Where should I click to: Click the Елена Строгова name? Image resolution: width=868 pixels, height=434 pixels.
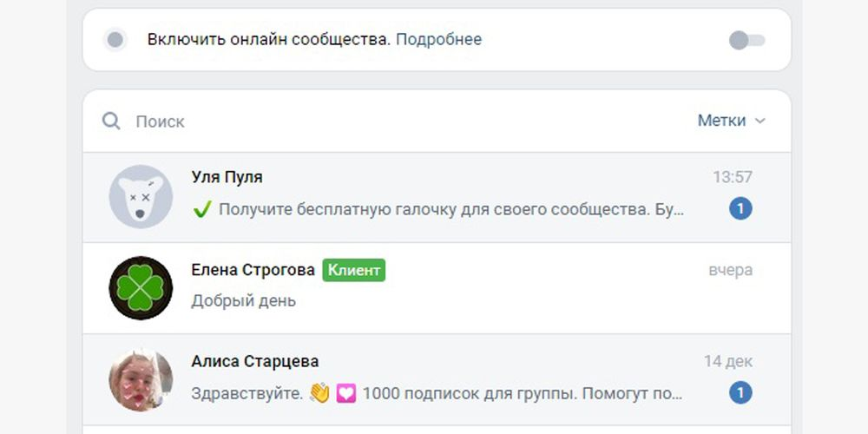[253, 270]
